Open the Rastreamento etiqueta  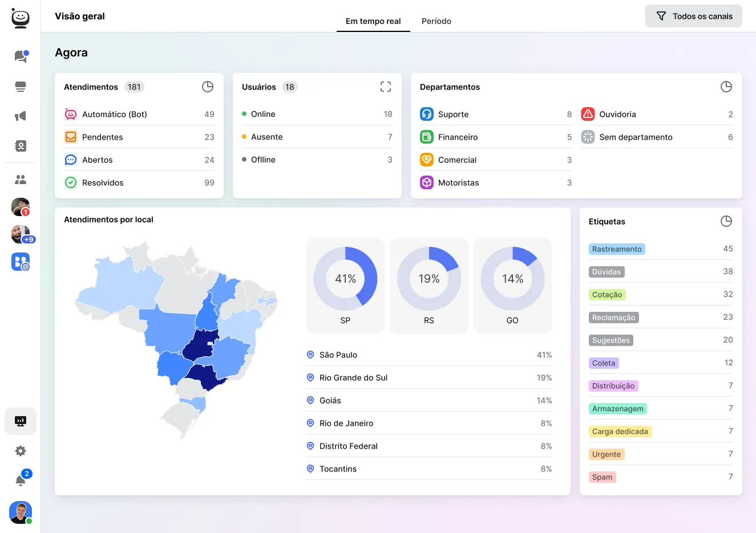pos(617,249)
